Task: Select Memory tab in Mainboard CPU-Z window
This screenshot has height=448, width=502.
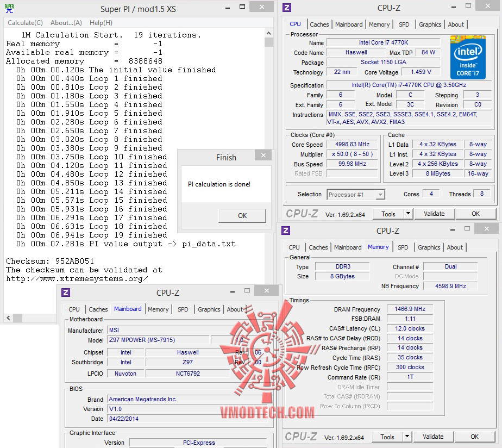Action: (x=158, y=309)
